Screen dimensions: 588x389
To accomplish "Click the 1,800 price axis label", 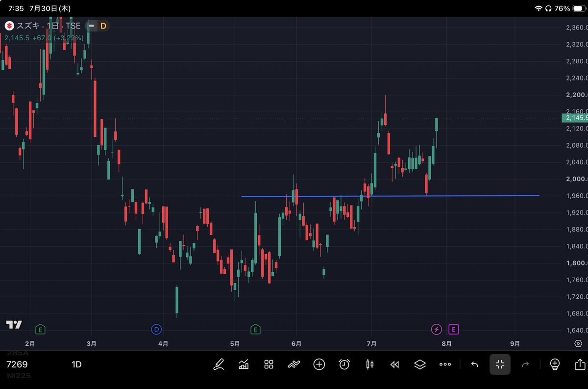I will (x=576, y=263).
